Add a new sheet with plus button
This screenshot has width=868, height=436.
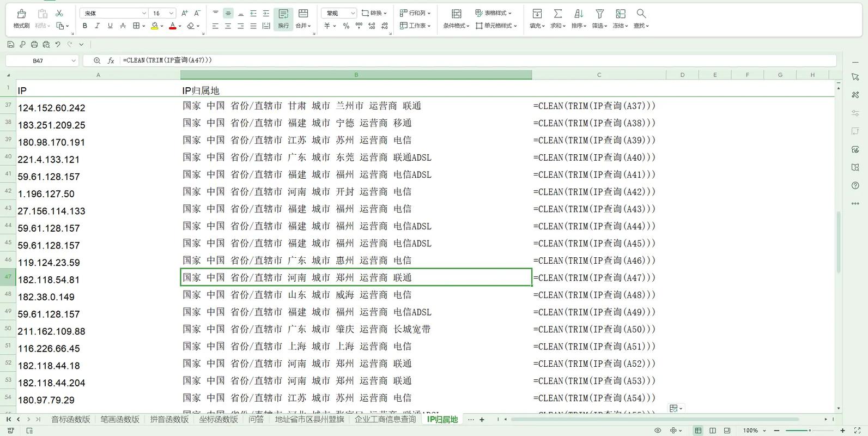point(482,419)
